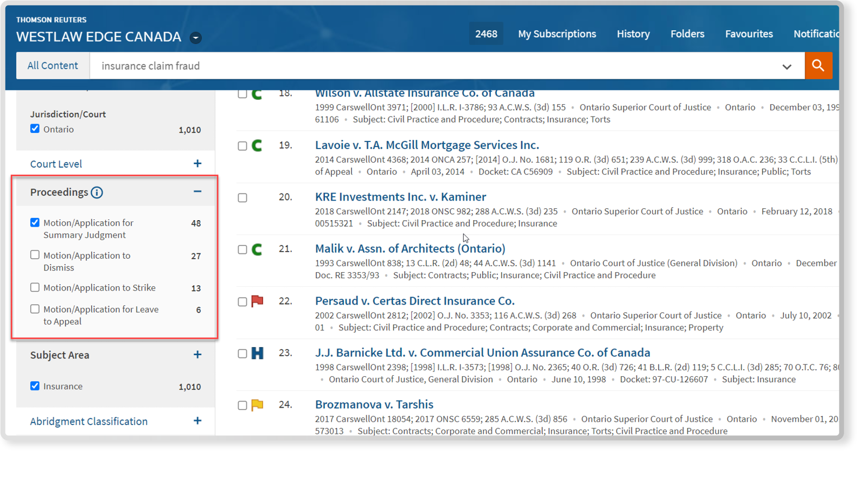Click the 2468 client ID button

coord(486,34)
